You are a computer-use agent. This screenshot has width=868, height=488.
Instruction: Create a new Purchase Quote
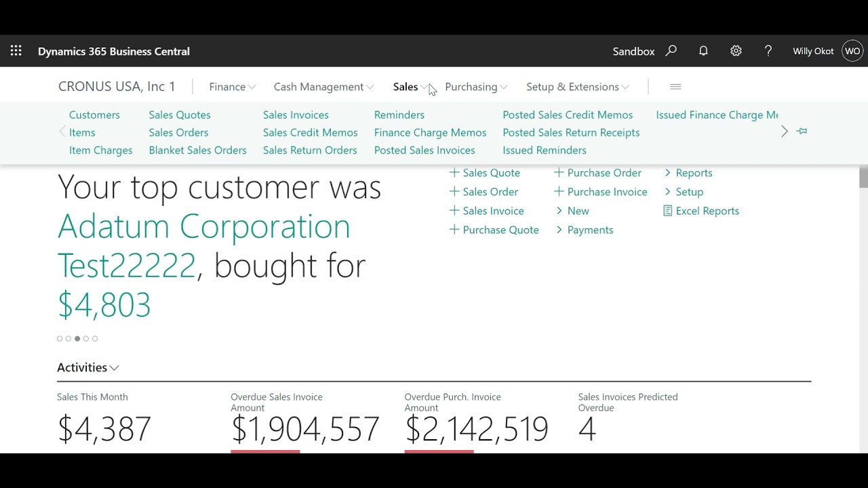(x=494, y=230)
